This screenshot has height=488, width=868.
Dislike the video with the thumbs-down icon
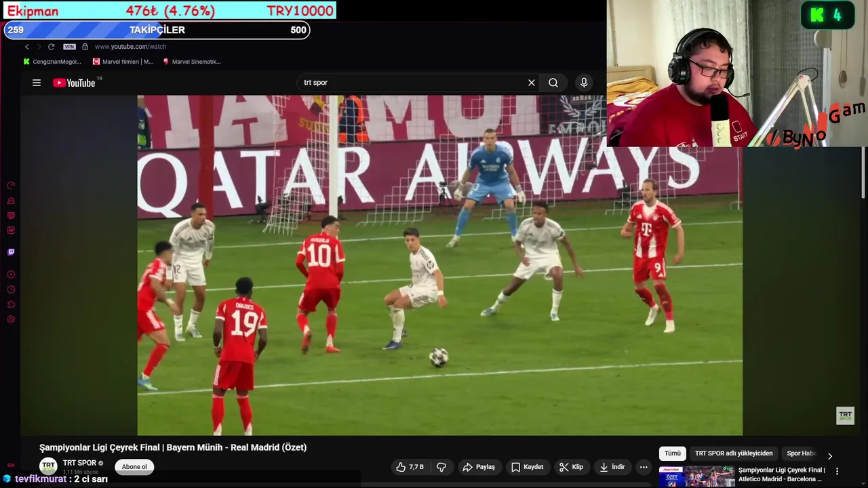(441, 467)
